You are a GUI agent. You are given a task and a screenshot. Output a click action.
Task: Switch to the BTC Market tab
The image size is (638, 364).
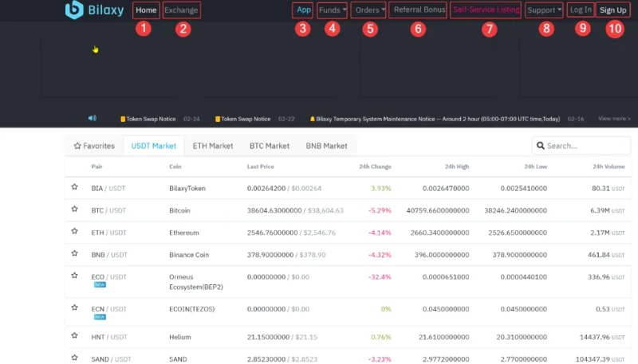[x=270, y=146]
